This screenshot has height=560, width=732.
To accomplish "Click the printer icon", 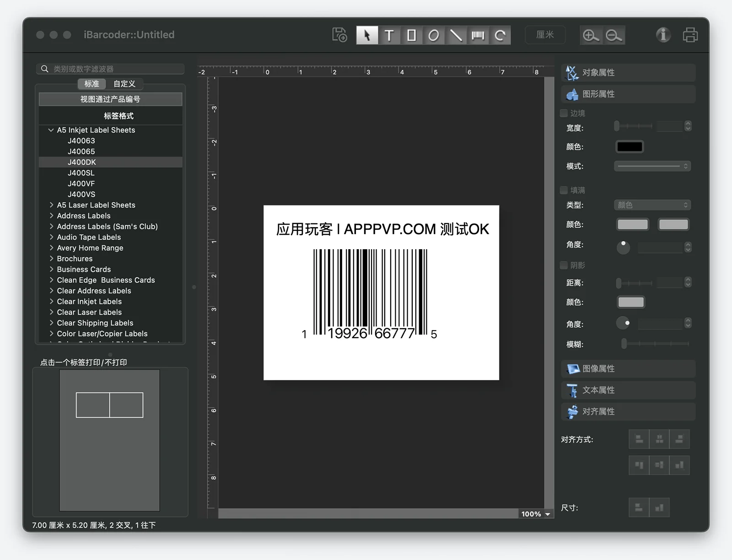I will pyautogui.click(x=690, y=35).
